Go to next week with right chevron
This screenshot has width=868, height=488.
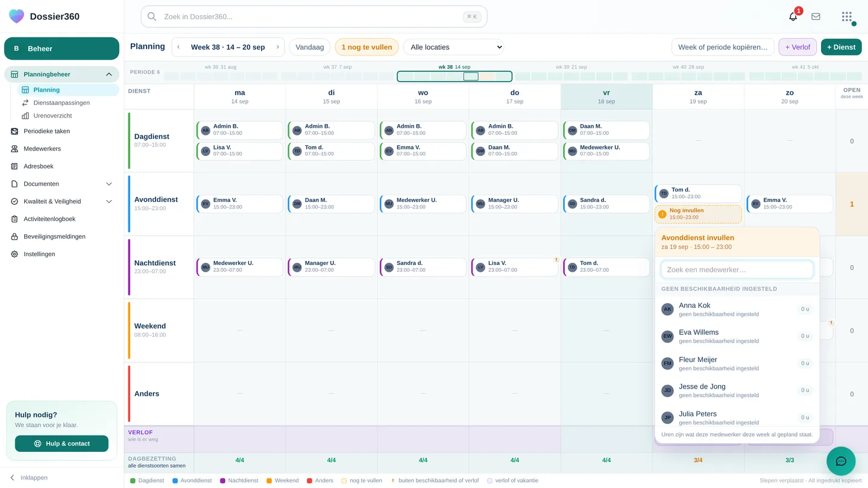[x=277, y=47]
